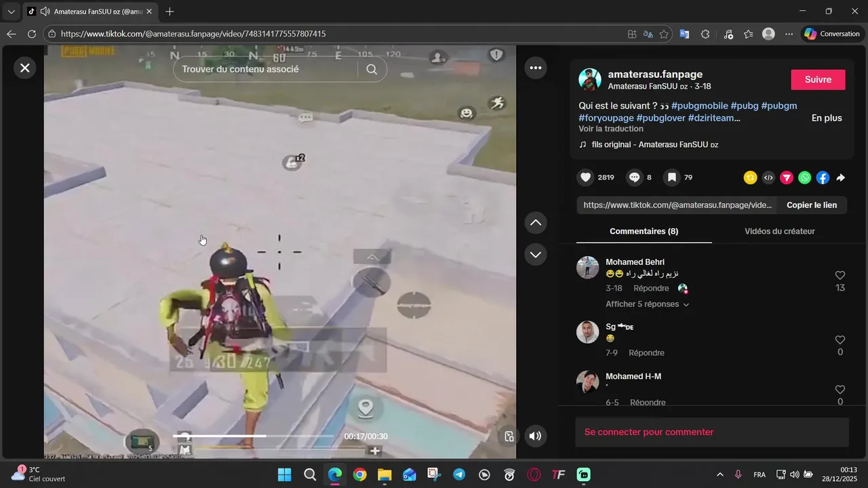The width and height of the screenshot is (868, 488).
Task: Open the #foryoupage hashtag
Action: point(606,118)
